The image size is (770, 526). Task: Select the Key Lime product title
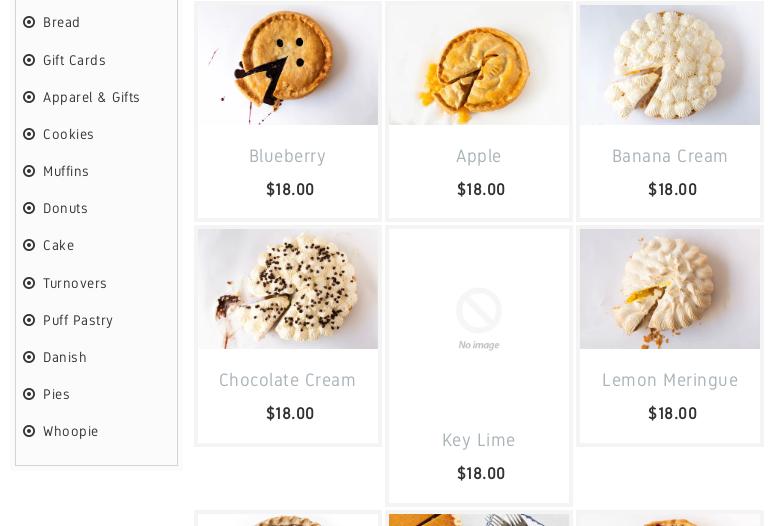pyautogui.click(x=479, y=440)
